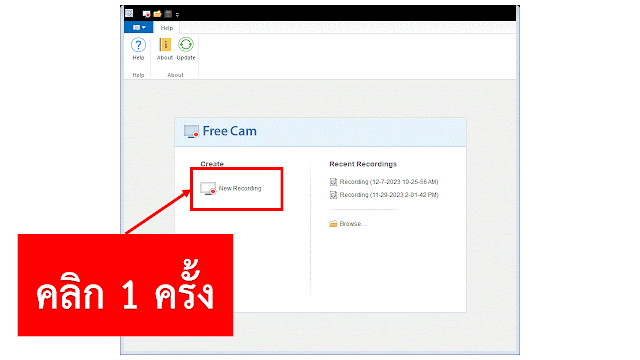Open Recording (11-29-2023 2-01-42 PM)
The image size is (640, 360).
tap(384, 195)
